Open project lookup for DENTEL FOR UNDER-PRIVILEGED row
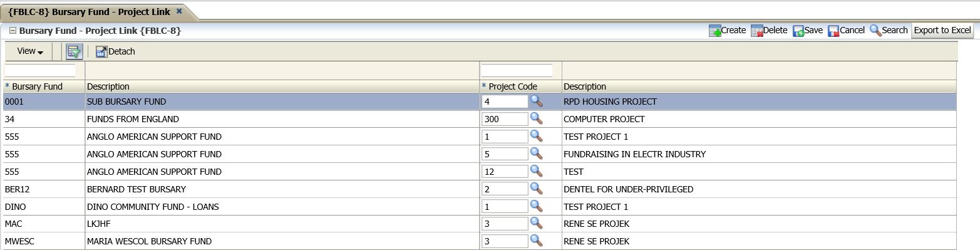Image resolution: width=980 pixels, height=250 pixels. (537, 189)
